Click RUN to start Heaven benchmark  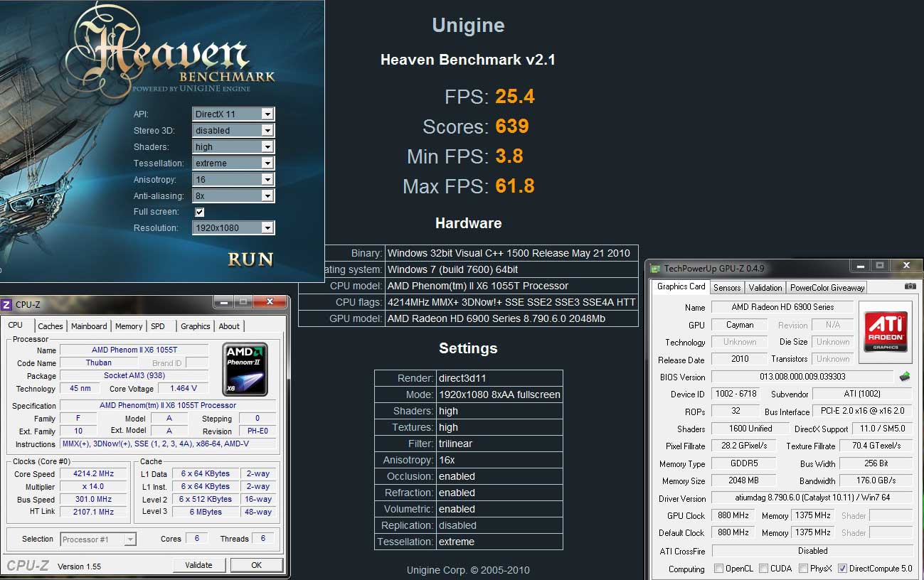(x=250, y=259)
